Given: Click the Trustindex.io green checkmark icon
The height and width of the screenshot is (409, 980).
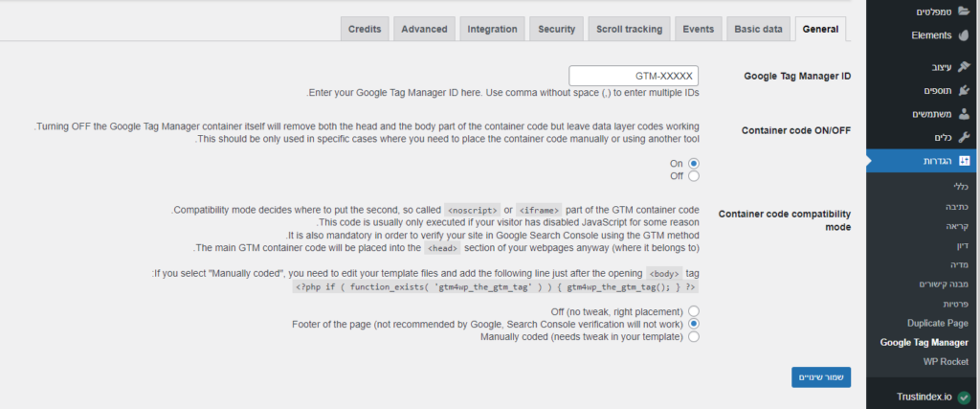Looking at the screenshot, I should 964,397.
